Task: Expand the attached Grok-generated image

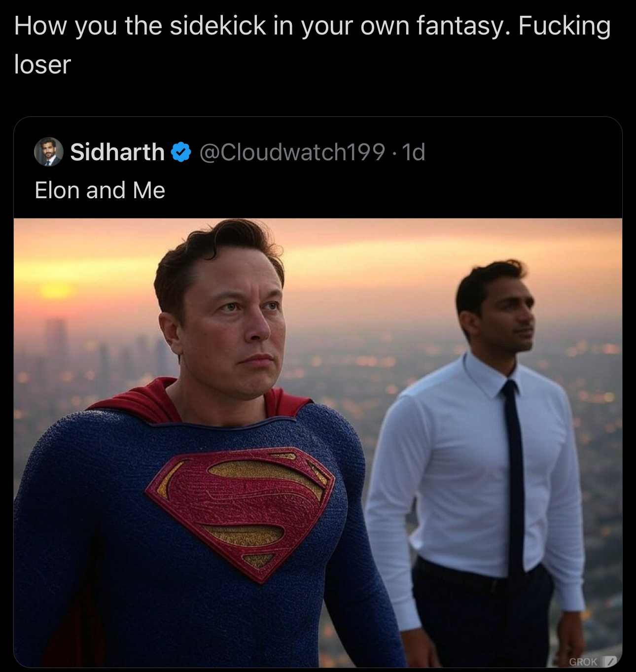Action: 318,443
